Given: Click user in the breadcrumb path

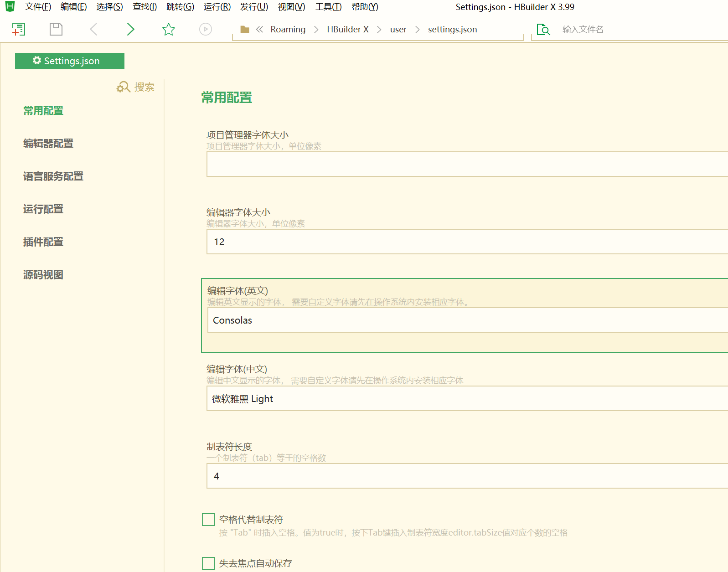Looking at the screenshot, I should [398, 29].
